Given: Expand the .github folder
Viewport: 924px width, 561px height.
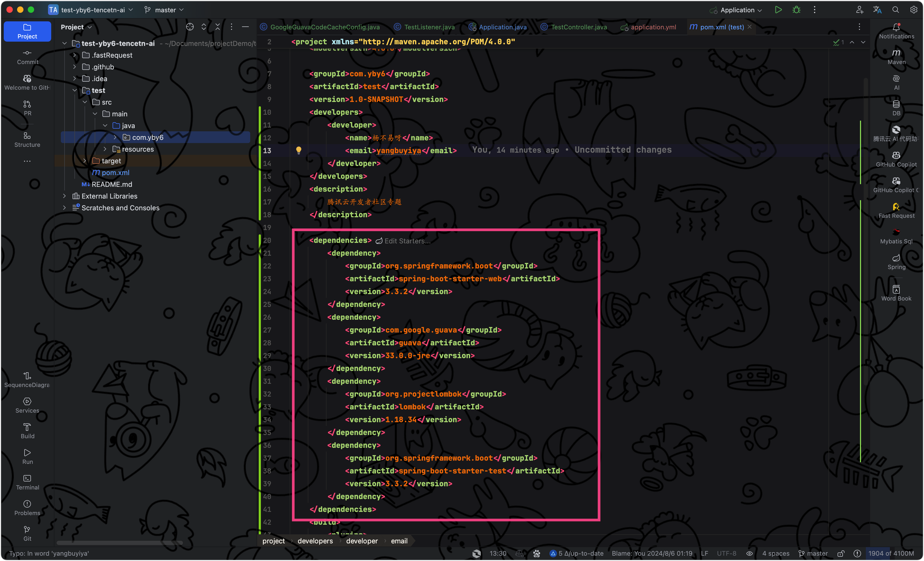Looking at the screenshot, I should coord(75,67).
